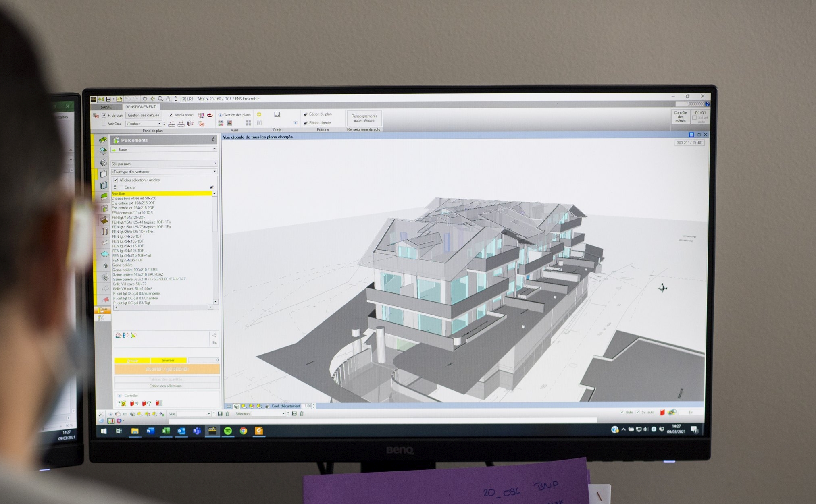Click the save disk icon in title toolbar
The width and height of the screenshot is (816, 504).
point(108,99)
